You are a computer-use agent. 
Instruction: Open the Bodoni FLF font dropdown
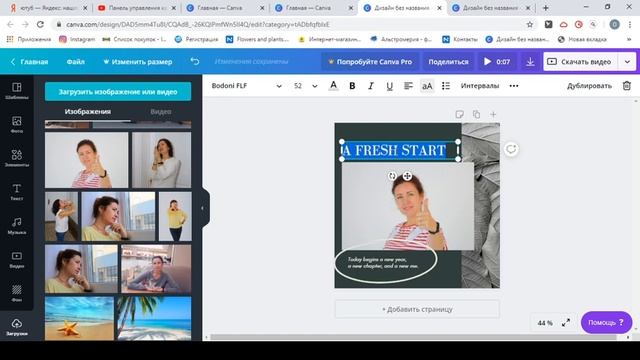click(x=246, y=86)
